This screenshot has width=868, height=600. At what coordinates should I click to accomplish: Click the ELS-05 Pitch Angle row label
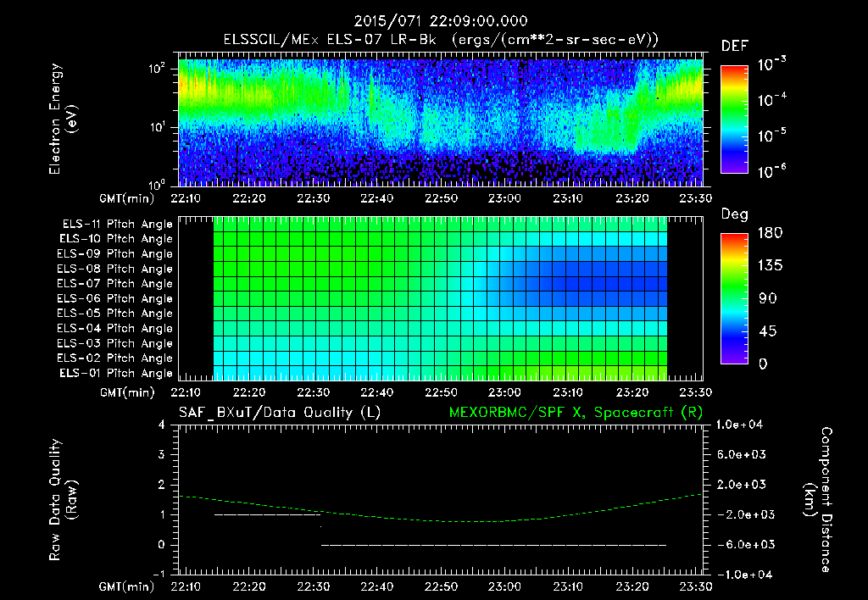click(115, 314)
